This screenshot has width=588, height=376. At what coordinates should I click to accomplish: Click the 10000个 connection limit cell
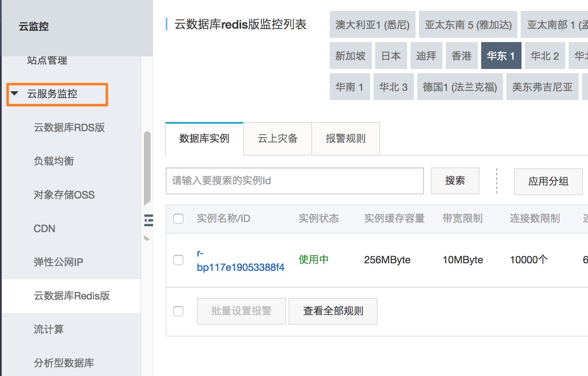529,260
